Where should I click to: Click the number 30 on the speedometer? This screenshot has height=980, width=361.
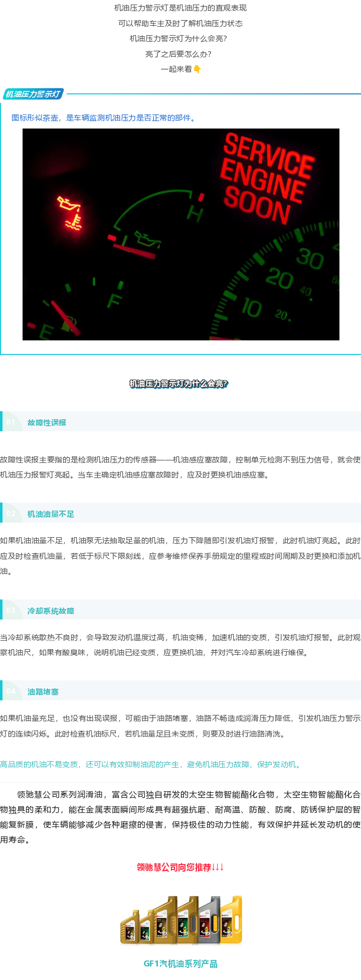point(309,259)
